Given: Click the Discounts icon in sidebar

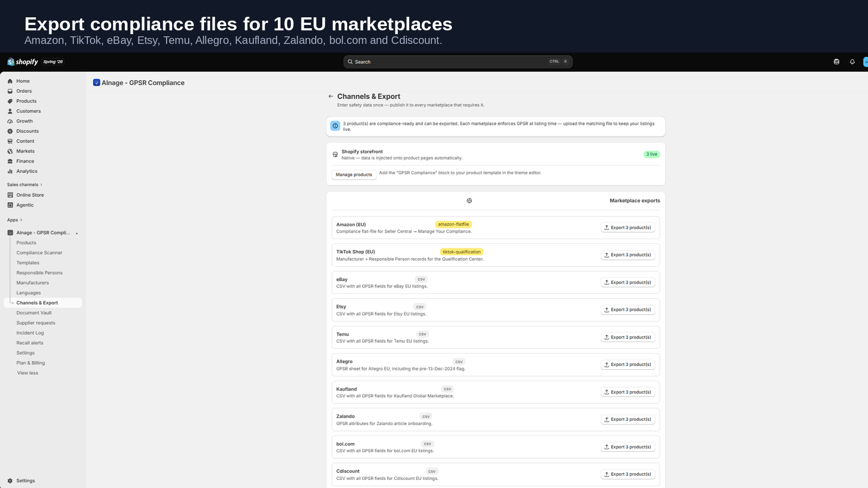Looking at the screenshot, I should [x=10, y=131].
